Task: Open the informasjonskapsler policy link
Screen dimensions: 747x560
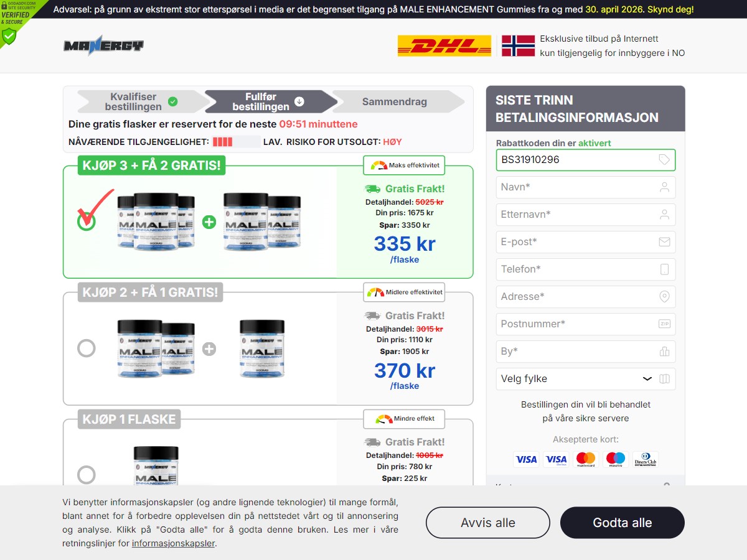Action: point(174,543)
